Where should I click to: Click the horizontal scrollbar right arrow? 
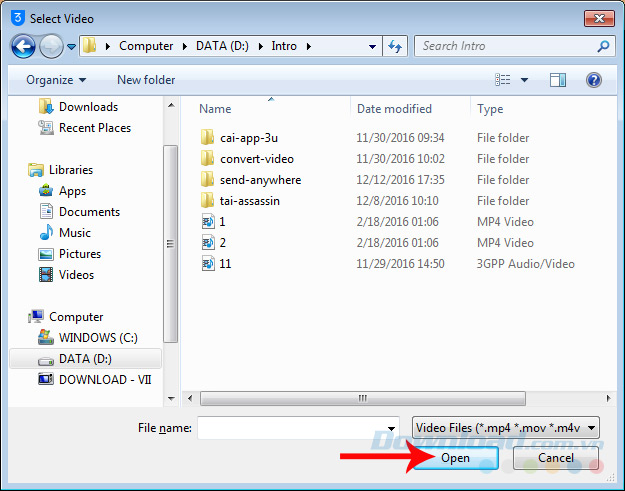click(x=608, y=398)
